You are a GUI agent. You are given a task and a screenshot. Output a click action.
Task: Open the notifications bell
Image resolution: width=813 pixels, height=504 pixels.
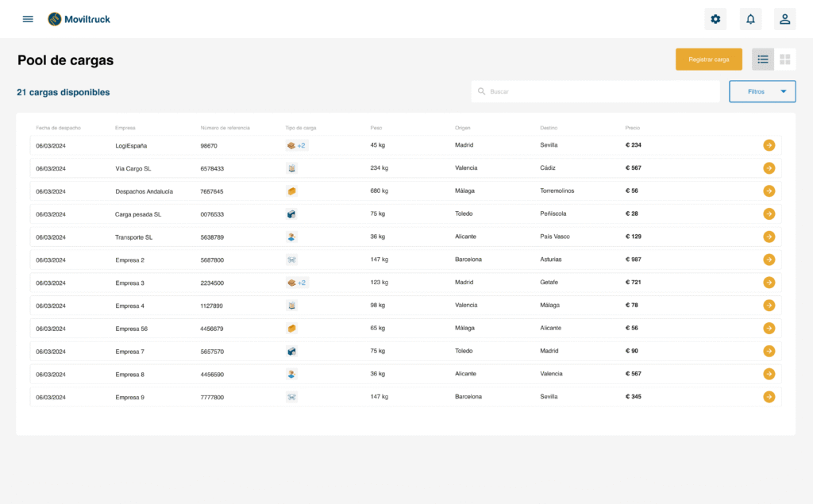pos(750,19)
